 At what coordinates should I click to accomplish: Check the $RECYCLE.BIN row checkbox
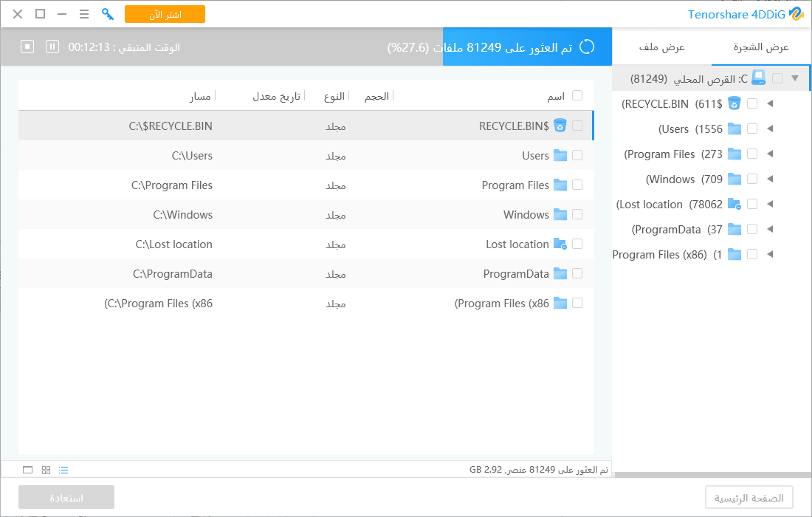(x=577, y=126)
